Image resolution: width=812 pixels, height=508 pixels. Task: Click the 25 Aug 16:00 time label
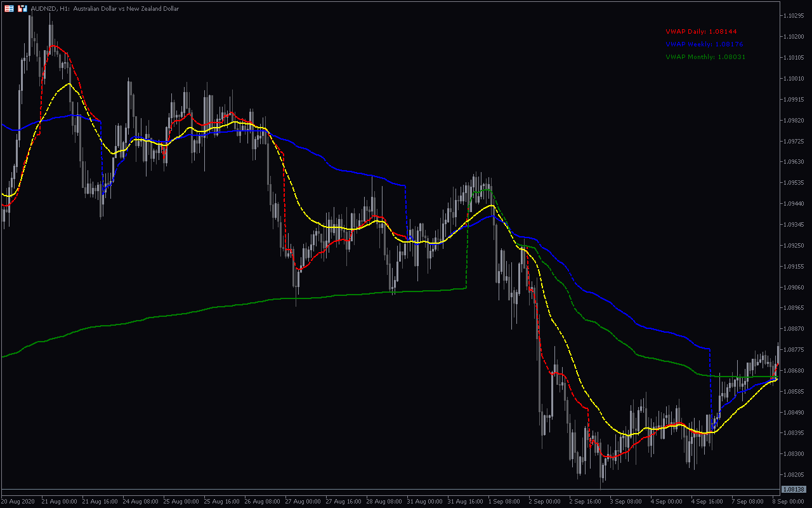click(x=221, y=502)
